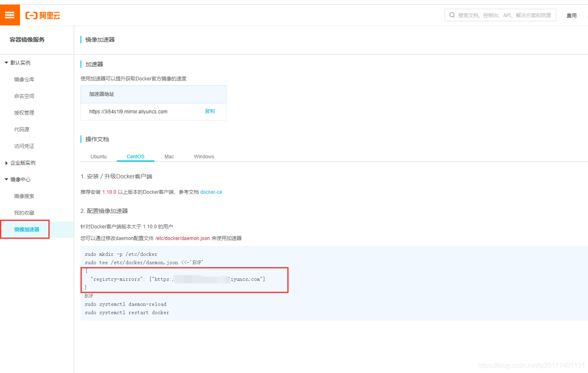Switch to the CentOS tab
The height and width of the screenshot is (373, 588).
[x=136, y=157]
